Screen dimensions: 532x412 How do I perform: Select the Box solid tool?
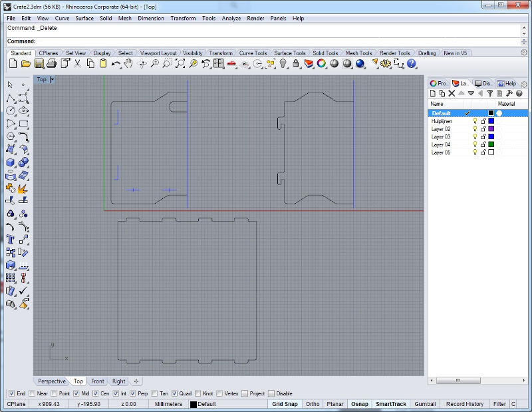(x=11, y=162)
